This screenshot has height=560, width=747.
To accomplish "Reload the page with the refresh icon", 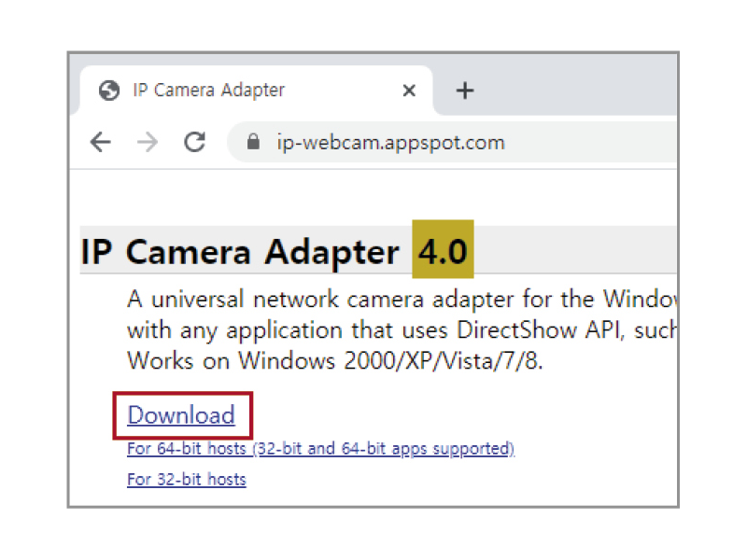I will pos(195,142).
